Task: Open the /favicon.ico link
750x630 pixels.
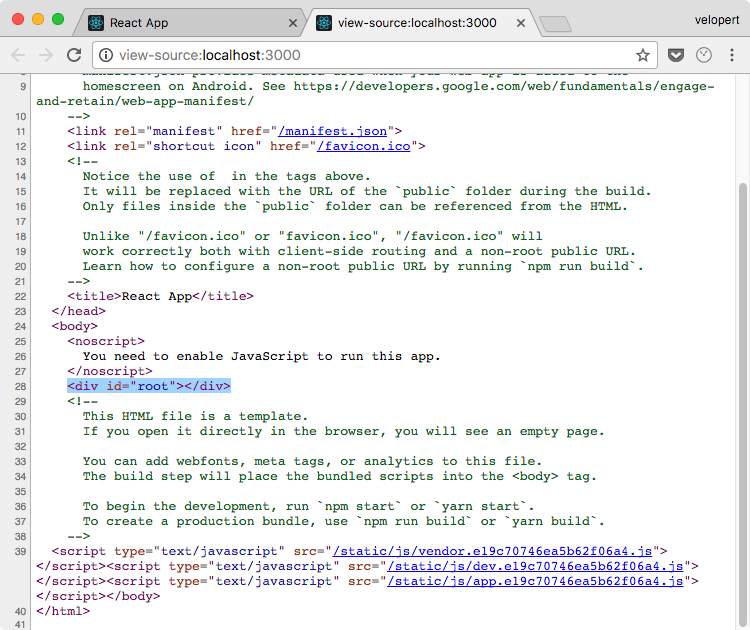Action: click(x=364, y=146)
